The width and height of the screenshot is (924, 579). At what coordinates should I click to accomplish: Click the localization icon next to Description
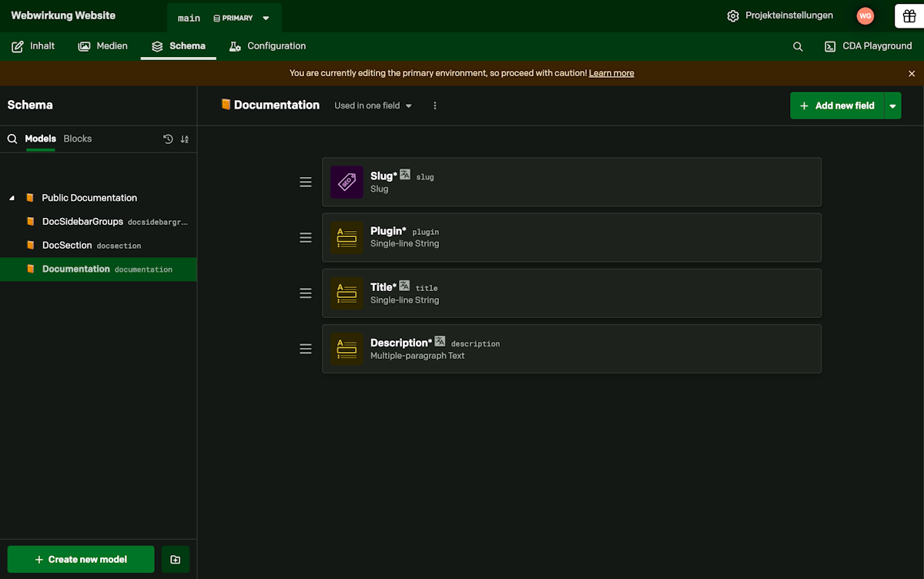coord(440,341)
